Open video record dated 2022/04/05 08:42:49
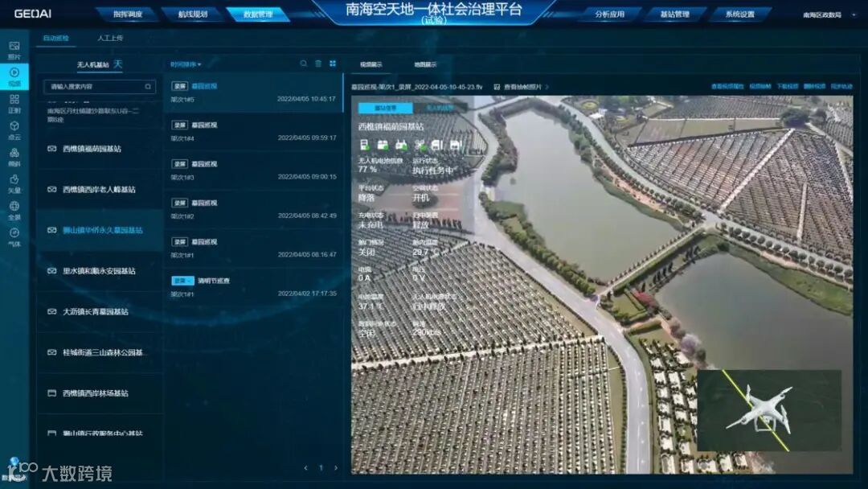Screen dimensions: 868x489 point(253,209)
